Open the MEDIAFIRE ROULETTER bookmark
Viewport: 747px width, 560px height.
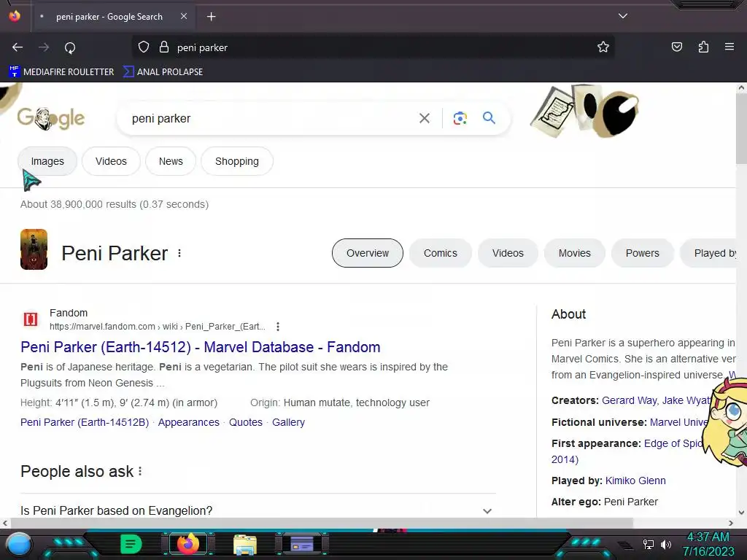[61, 72]
